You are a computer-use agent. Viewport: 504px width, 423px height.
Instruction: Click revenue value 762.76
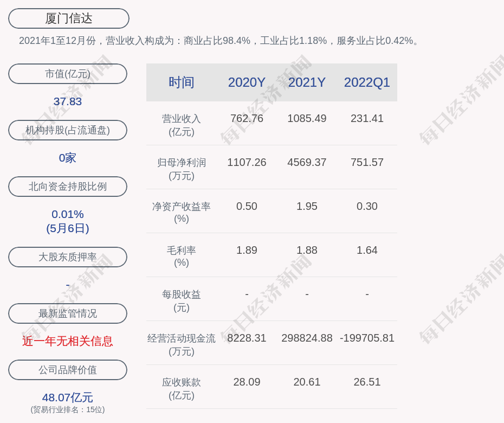[x=247, y=118]
